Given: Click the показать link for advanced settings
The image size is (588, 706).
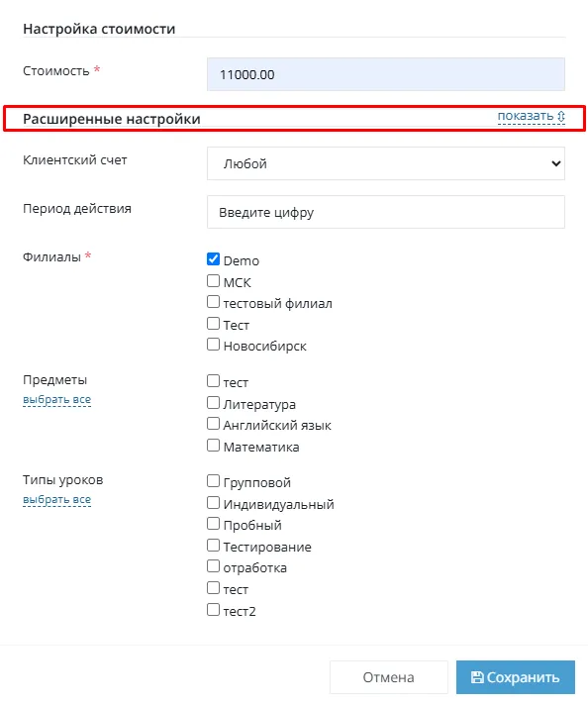Looking at the screenshot, I should pyautogui.click(x=531, y=116).
